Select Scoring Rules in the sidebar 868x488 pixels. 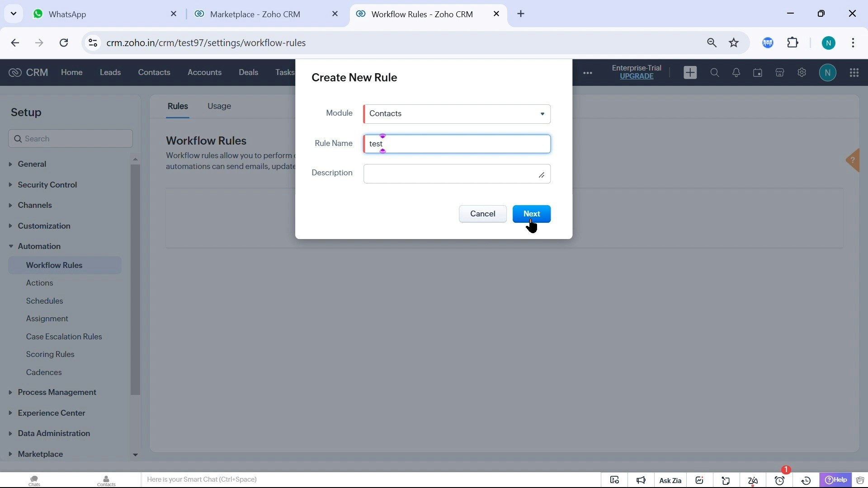point(50,354)
